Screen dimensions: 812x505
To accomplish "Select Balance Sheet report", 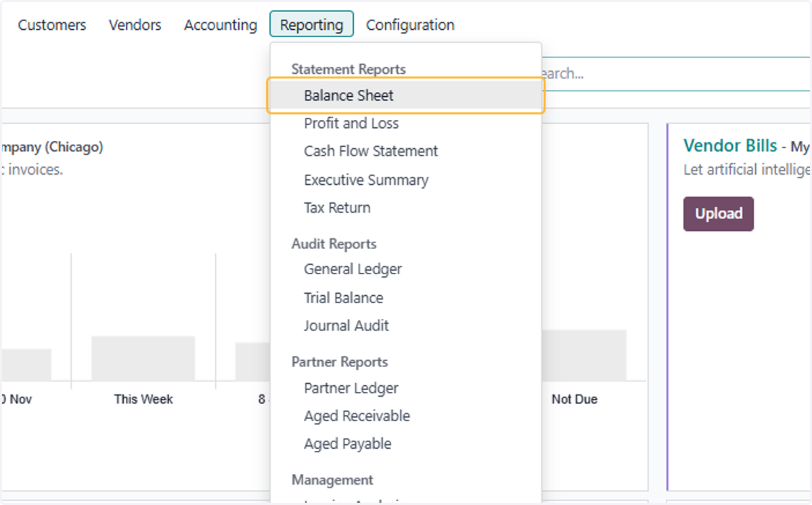I will (x=406, y=95).
